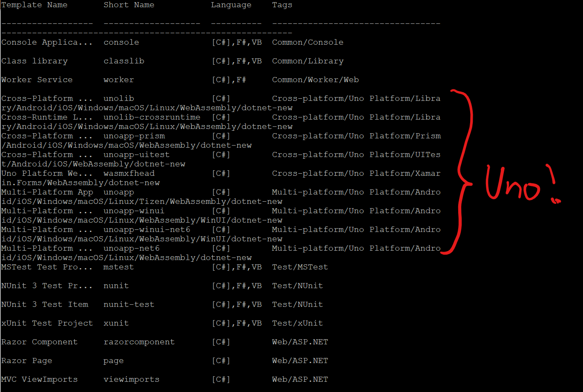Click the unolib-crossruntime short name

click(152, 117)
